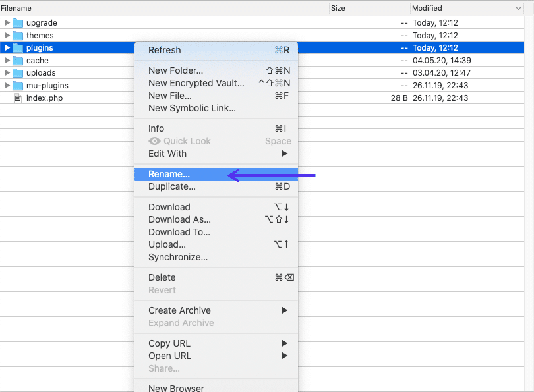Click the mu-plugins folder icon
Image resolution: width=534 pixels, height=392 pixels.
point(18,85)
